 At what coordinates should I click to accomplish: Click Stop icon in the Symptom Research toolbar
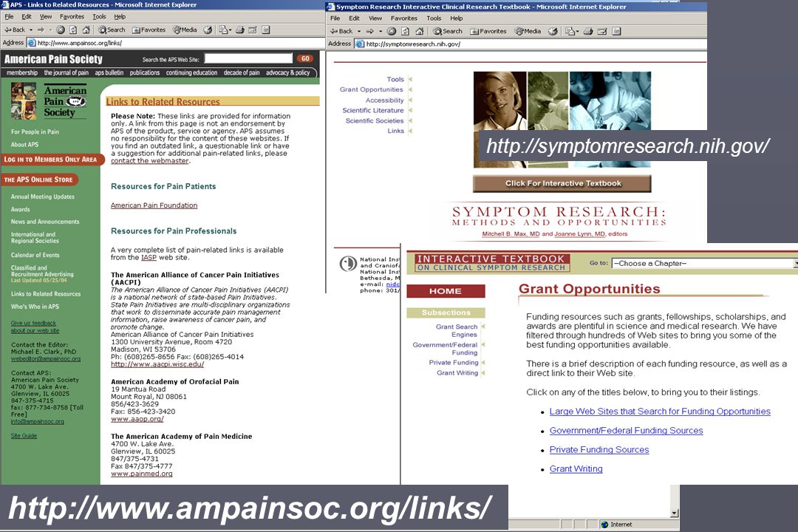point(392,31)
